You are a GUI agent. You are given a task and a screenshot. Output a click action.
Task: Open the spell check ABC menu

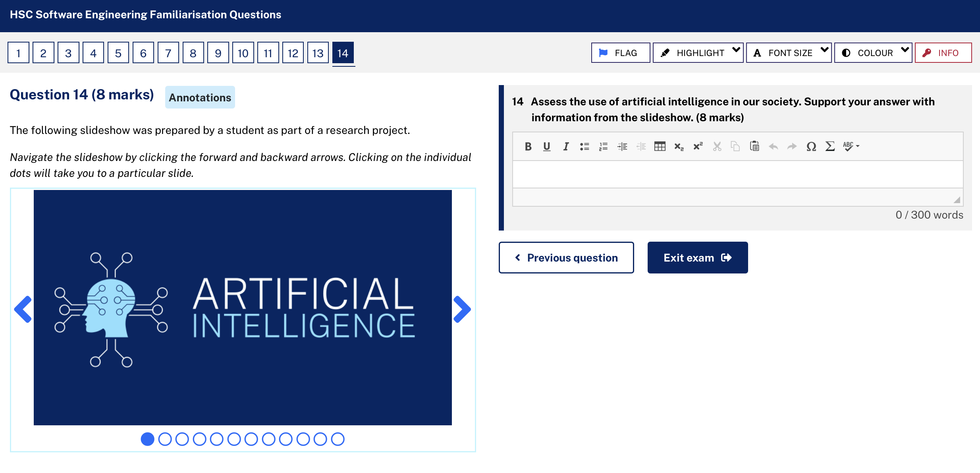pos(851,146)
